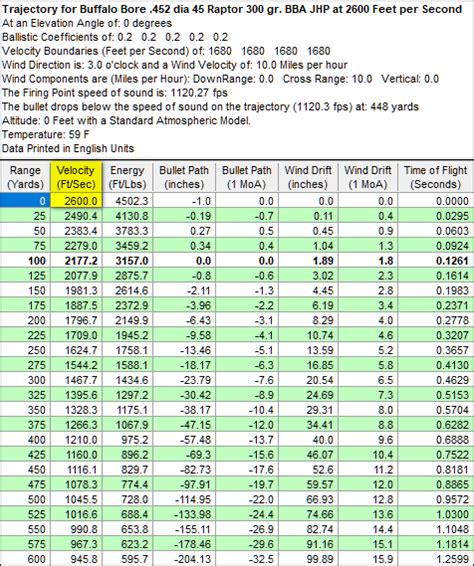Select the MoA bullet path value -29.6
The image size is (474, 566).
(247, 544)
